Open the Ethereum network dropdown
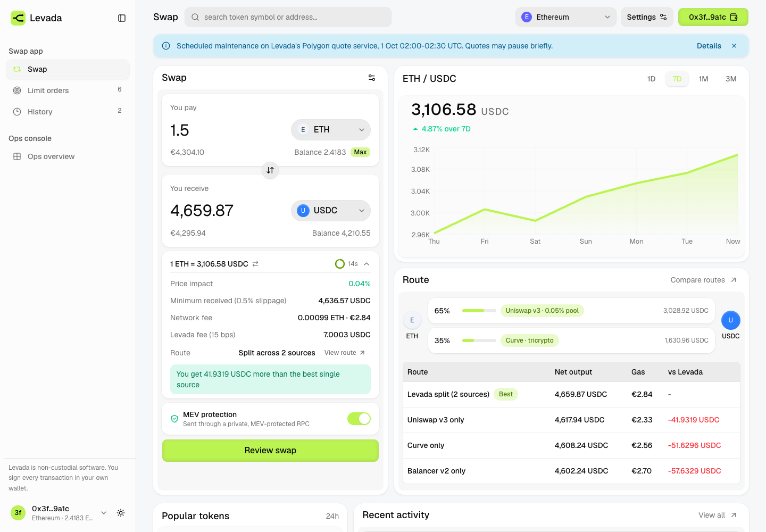This screenshot has height=532, width=766. tap(566, 17)
